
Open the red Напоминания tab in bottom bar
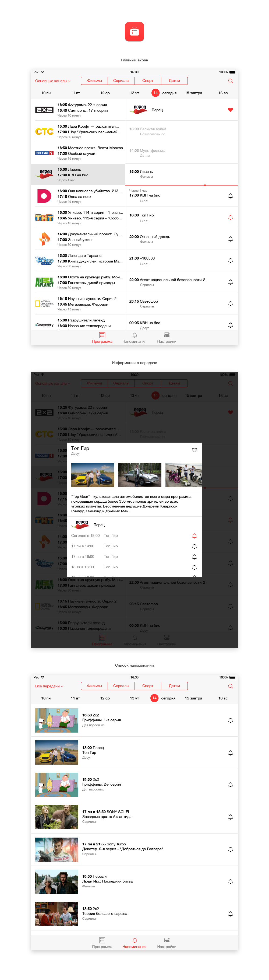(134, 943)
